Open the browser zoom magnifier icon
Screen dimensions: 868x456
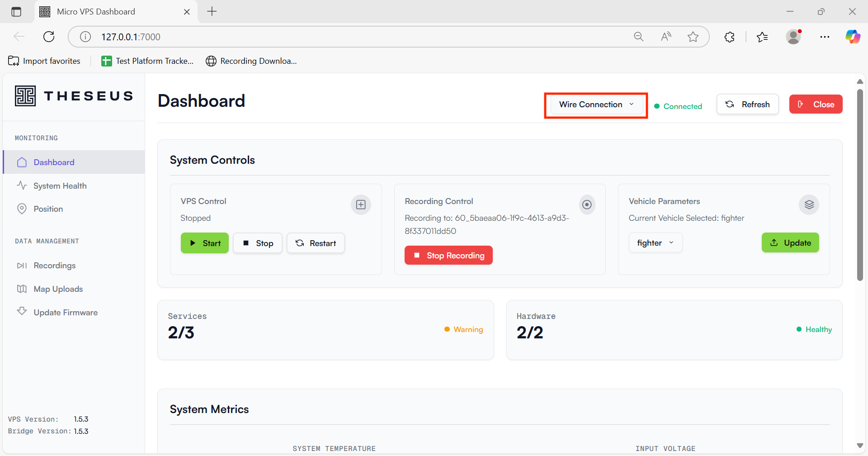(638, 37)
